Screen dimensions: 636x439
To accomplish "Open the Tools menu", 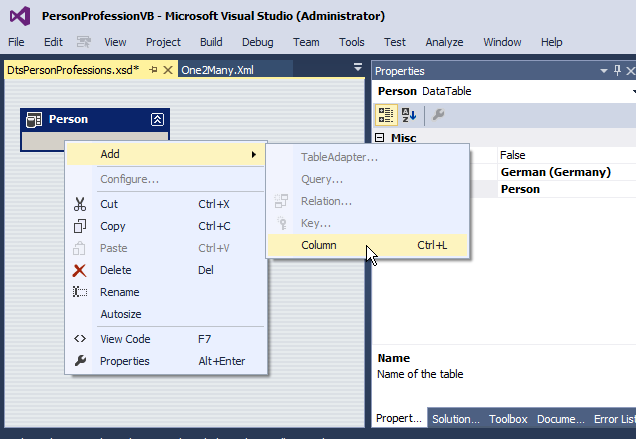I will pos(352,42).
